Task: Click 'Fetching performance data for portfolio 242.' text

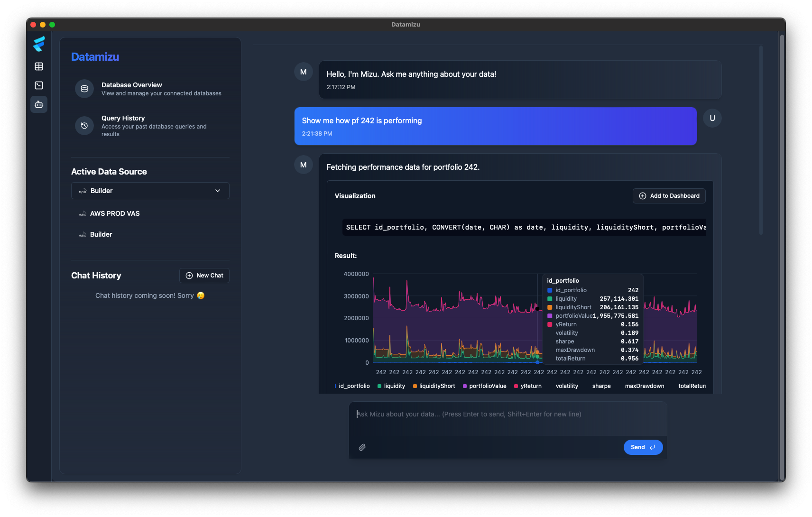Action: (403, 167)
